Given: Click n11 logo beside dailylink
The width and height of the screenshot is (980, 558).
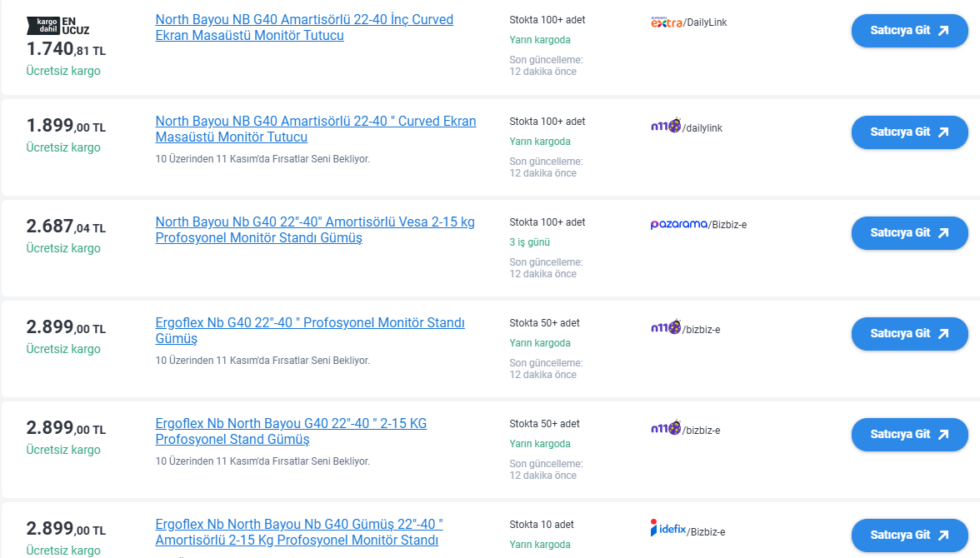Looking at the screenshot, I should [x=666, y=127].
